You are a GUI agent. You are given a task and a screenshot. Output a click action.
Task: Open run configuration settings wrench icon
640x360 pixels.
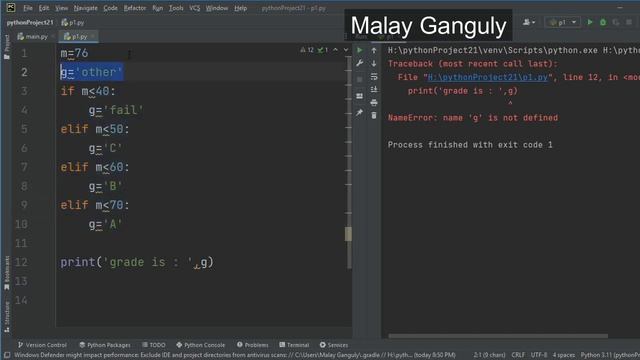click(360, 63)
